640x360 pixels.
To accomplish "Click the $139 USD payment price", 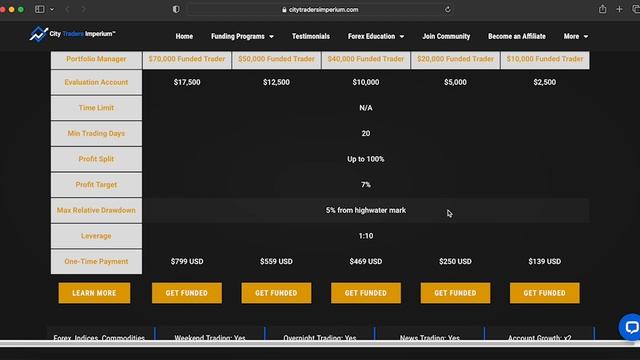I will click(x=544, y=262).
